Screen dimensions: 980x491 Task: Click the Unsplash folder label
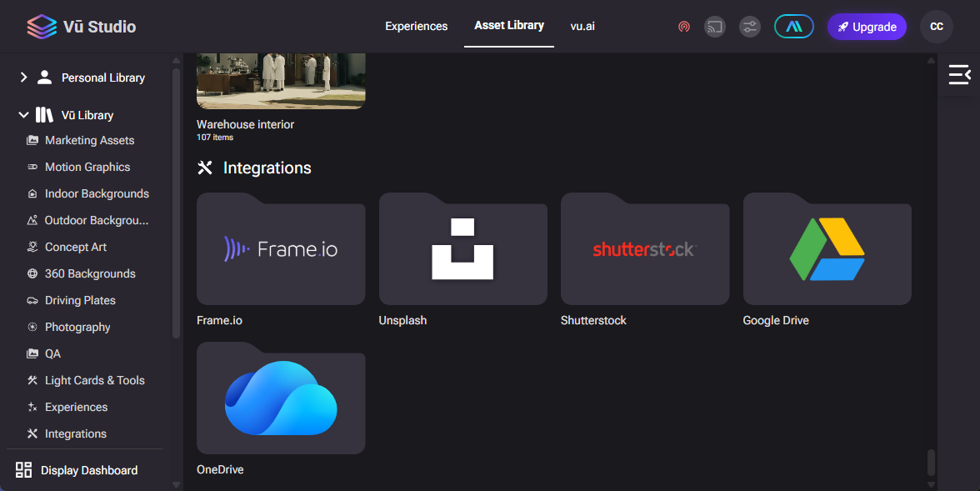point(402,320)
